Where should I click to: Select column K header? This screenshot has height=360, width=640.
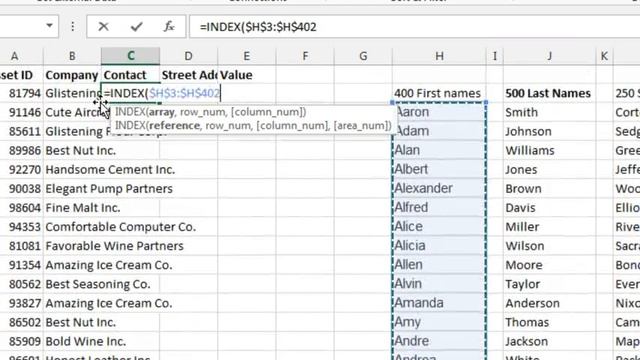point(604,56)
